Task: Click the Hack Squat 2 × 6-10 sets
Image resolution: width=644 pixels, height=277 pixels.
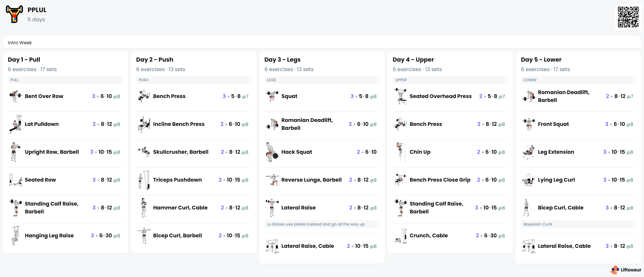Action: tap(367, 152)
